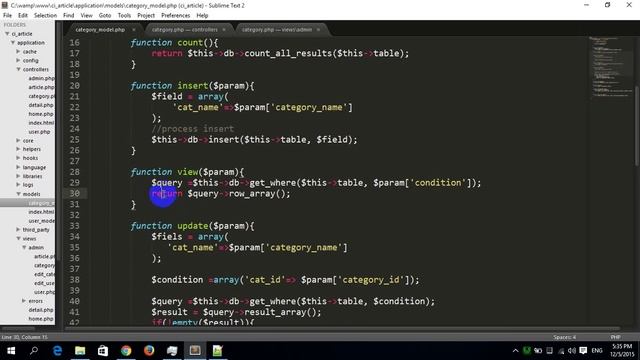640x360 pixels.
Task: Open article.php in controllers folder
Action: tap(41, 87)
